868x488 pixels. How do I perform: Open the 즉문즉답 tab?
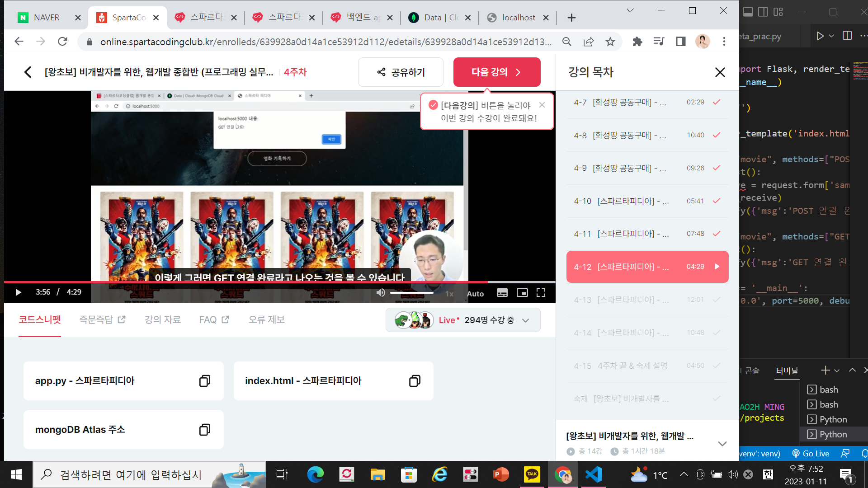tap(102, 320)
